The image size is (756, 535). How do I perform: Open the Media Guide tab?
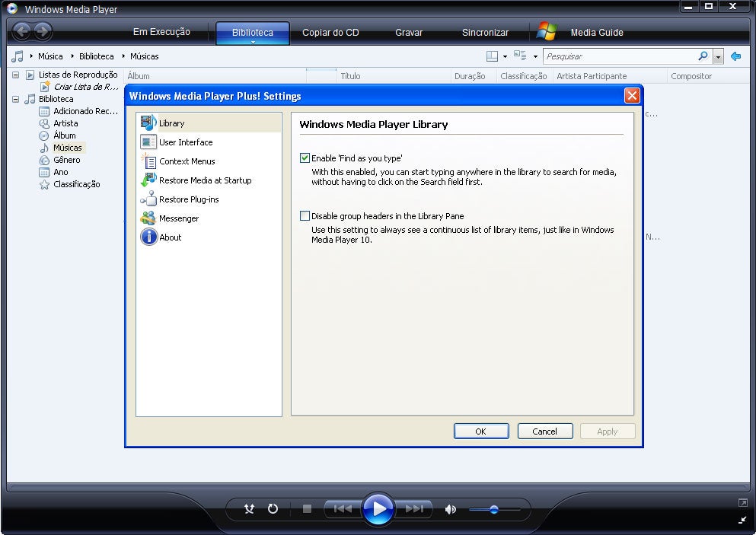click(x=597, y=32)
